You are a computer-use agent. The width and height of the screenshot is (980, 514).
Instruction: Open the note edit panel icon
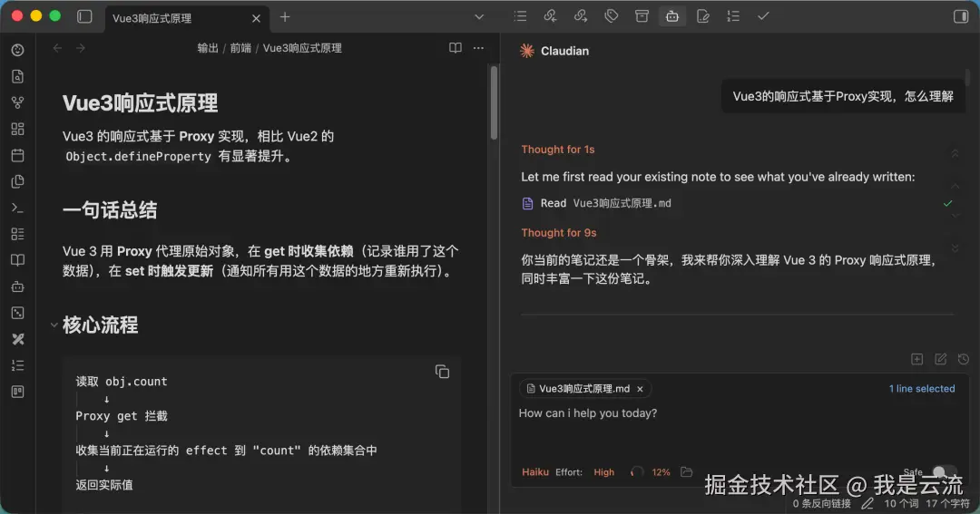(x=702, y=17)
